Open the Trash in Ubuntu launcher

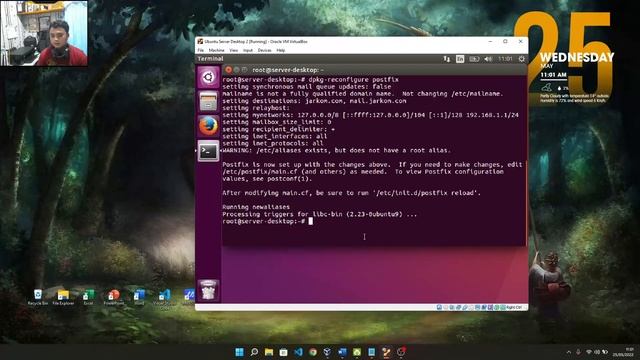[208, 290]
